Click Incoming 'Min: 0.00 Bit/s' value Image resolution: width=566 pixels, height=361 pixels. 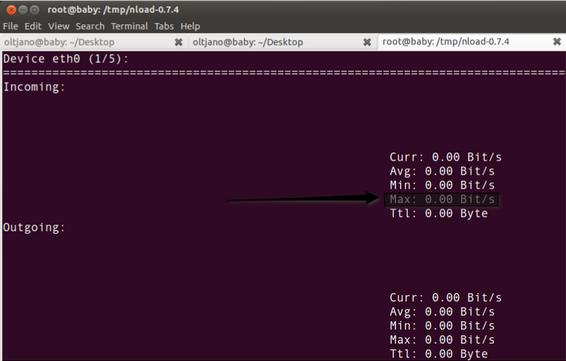click(x=442, y=185)
